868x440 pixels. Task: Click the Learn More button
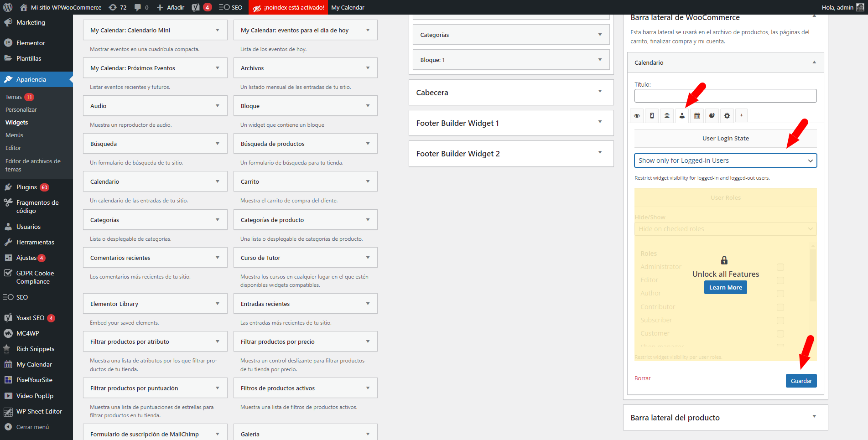725,287
